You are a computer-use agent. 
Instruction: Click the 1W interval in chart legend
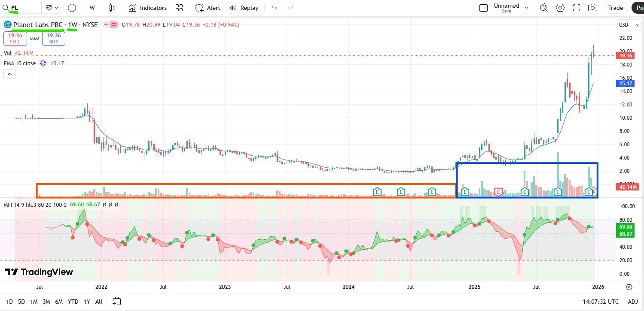click(72, 24)
